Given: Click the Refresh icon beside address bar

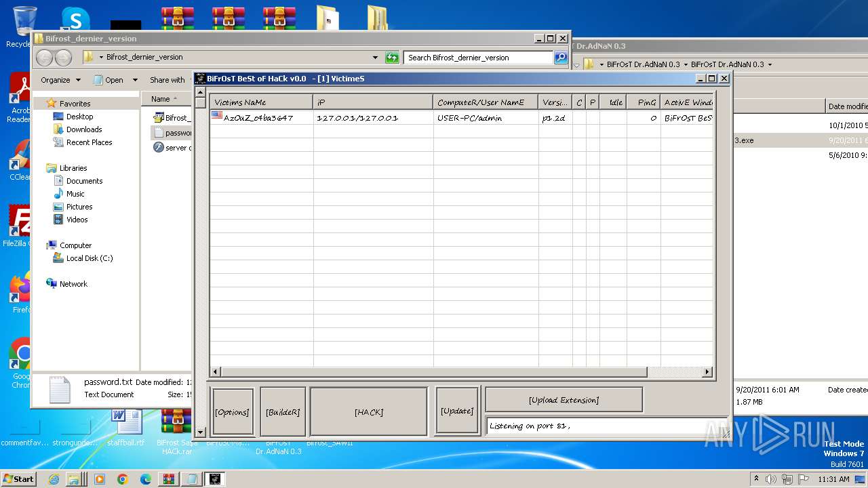Looking at the screenshot, I should pos(392,58).
